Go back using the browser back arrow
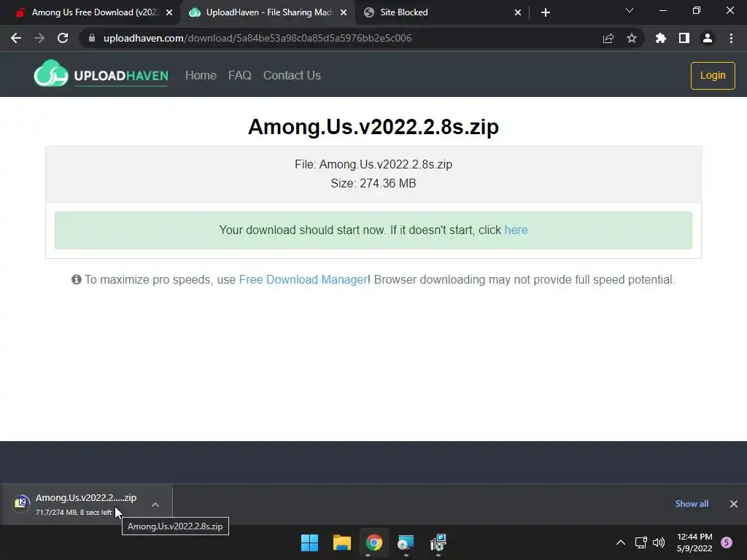 point(16,38)
